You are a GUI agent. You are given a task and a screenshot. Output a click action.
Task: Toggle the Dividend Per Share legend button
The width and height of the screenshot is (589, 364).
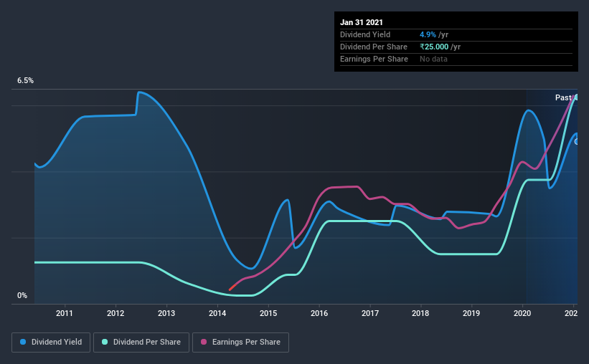(x=141, y=343)
